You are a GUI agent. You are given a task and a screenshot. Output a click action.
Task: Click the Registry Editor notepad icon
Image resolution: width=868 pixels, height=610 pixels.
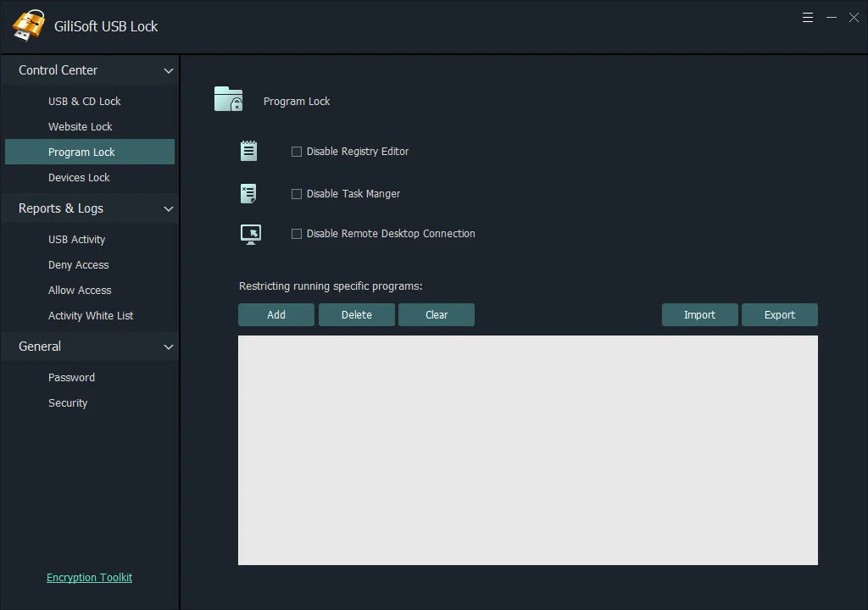[248, 151]
